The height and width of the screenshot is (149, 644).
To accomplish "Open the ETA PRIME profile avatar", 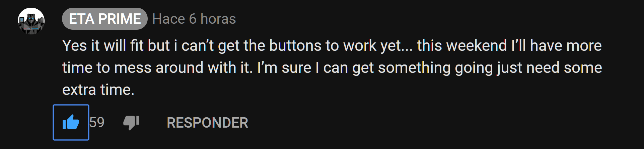I will tap(31, 21).
